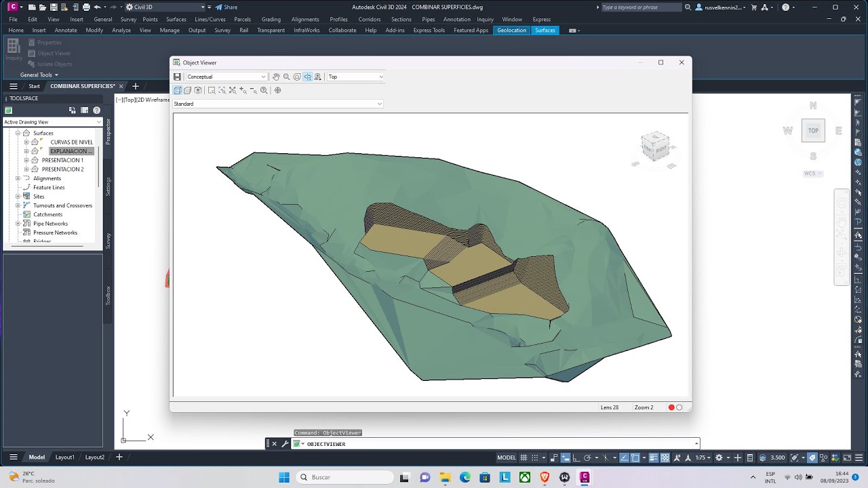Expand the Alignments tree node
The image size is (868, 488).
[18, 178]
